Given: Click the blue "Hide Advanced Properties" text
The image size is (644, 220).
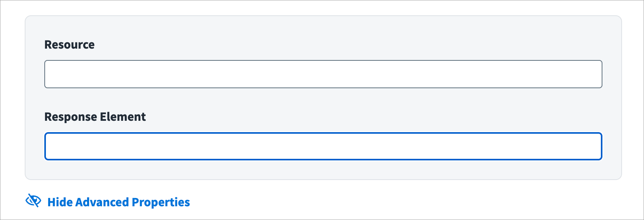Looking at the screenshot, I should [118, 202].
